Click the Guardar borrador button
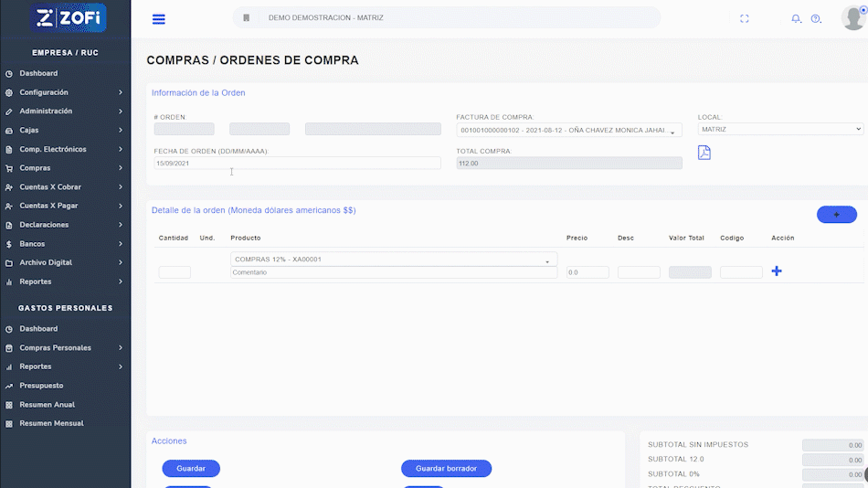 point(446,469)
